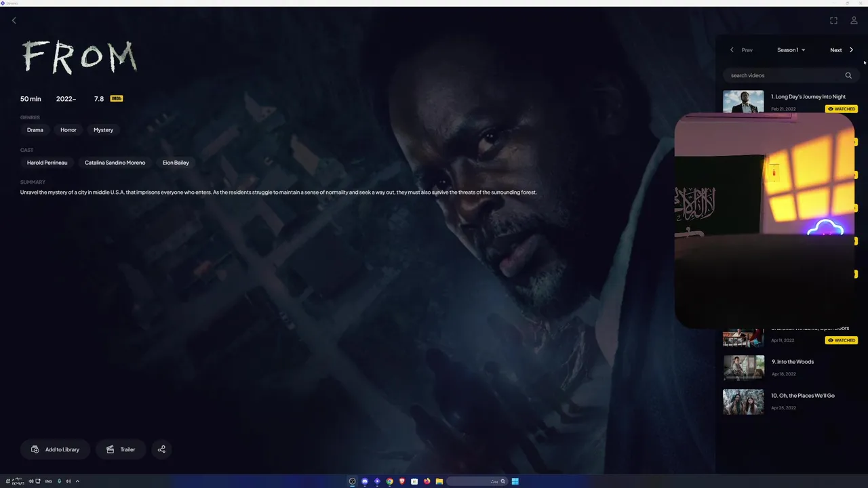868x488 pixels.
Task: Select '10. Oh, the Places We'll Go' title
Action: tap(803, 396)
